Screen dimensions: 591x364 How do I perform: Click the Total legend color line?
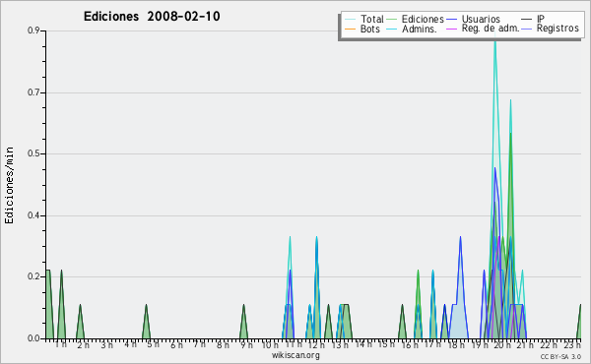350,20
